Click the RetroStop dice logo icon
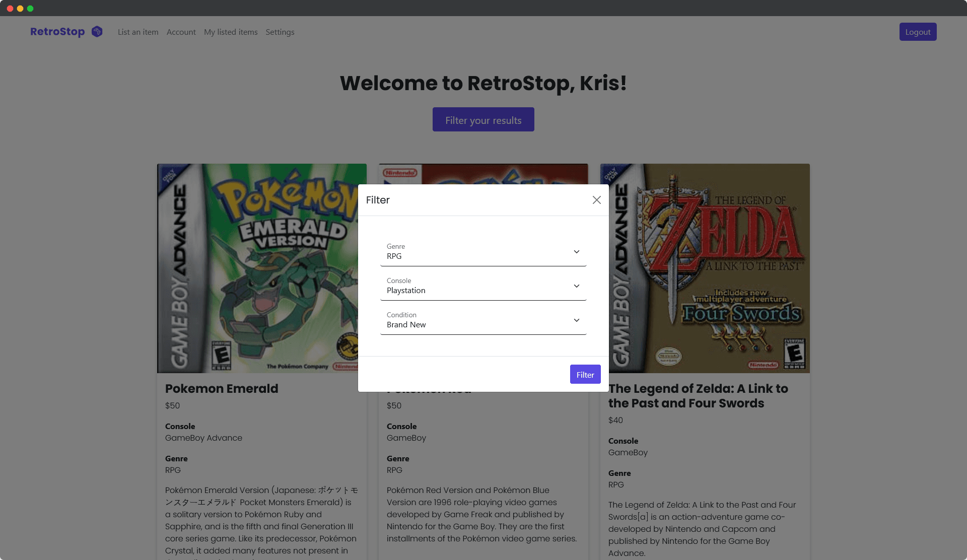The image size is (967, 560). [97, 32]
